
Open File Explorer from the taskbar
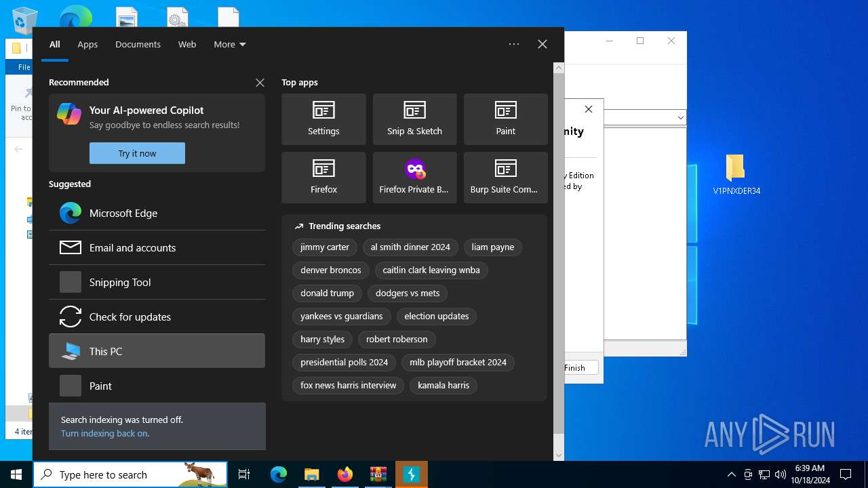pos(311,474)
